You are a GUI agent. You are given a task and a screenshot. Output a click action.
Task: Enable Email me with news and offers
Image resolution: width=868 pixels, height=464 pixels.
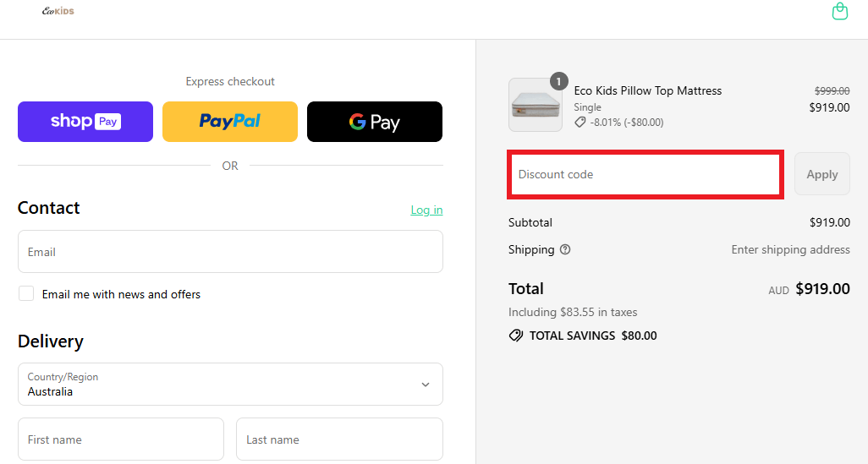[27, 293]
